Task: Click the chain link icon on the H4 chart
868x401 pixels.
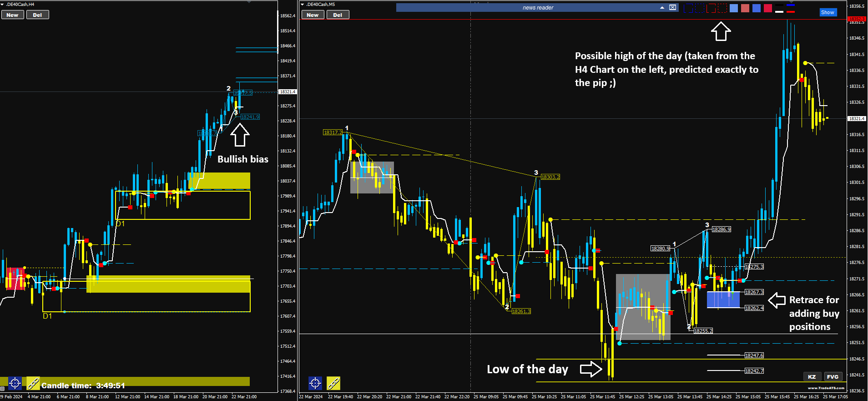Action: [x=33, y=383]
